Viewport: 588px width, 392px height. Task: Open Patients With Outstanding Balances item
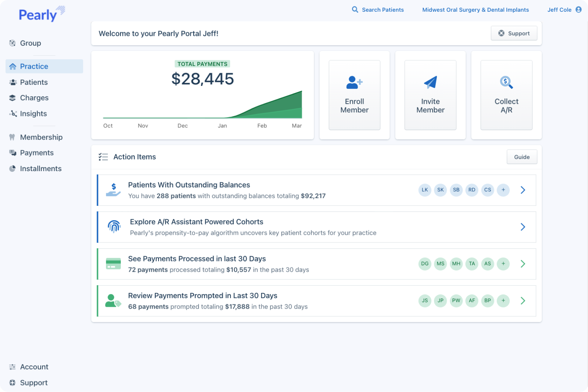click(317, 190)
